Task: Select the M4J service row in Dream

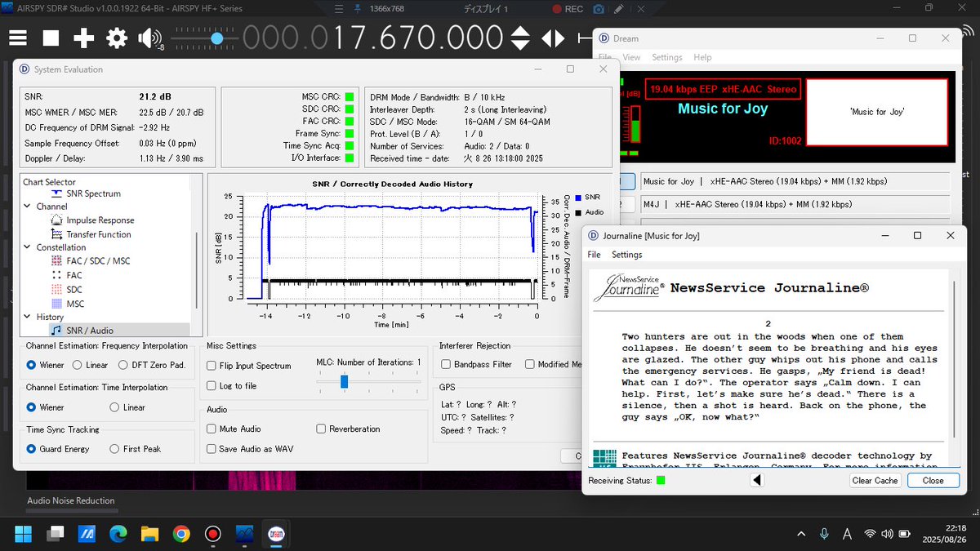Action: [x=795, y=205]
